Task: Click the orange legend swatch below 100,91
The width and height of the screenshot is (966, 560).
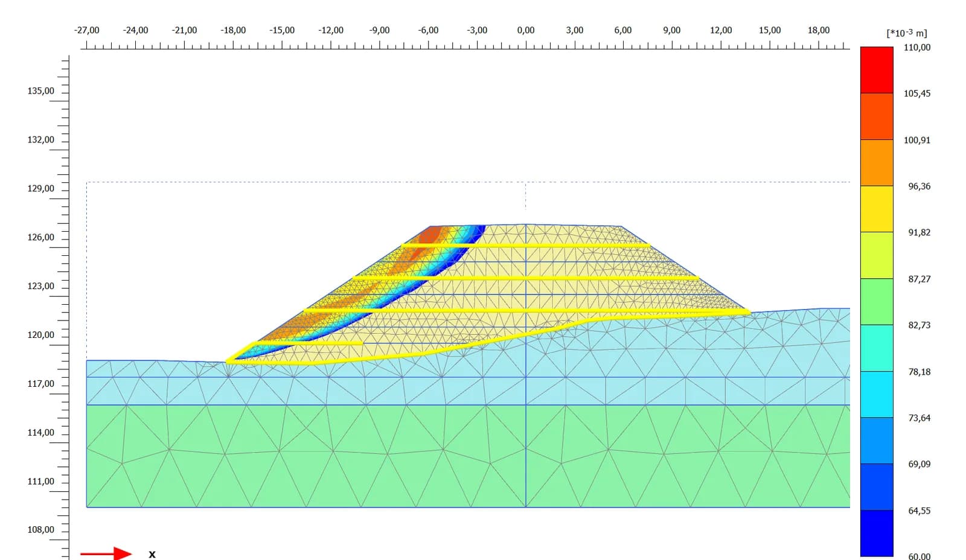Action: [877, 163]
